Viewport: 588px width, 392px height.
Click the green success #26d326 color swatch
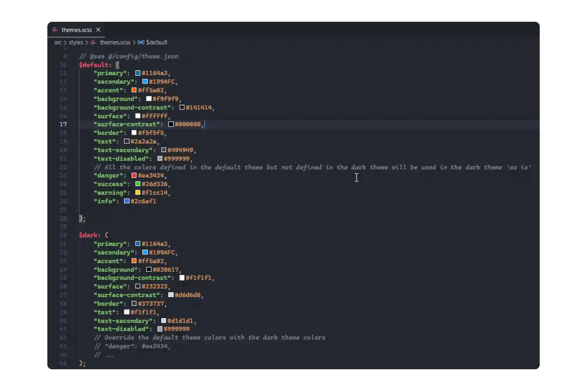pos(138,184)
